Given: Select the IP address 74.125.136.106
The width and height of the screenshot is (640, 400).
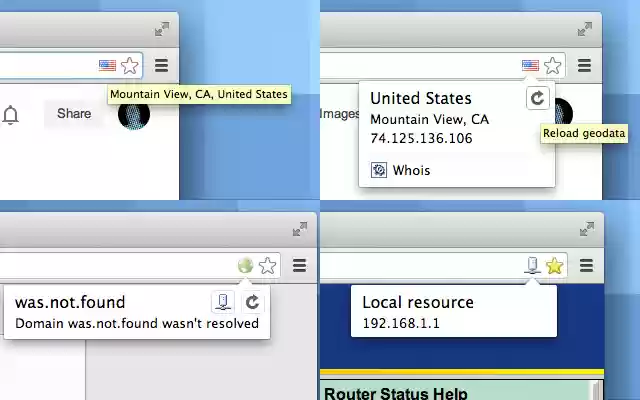Looking at the screenshot, I should click(x=421, y=138).
